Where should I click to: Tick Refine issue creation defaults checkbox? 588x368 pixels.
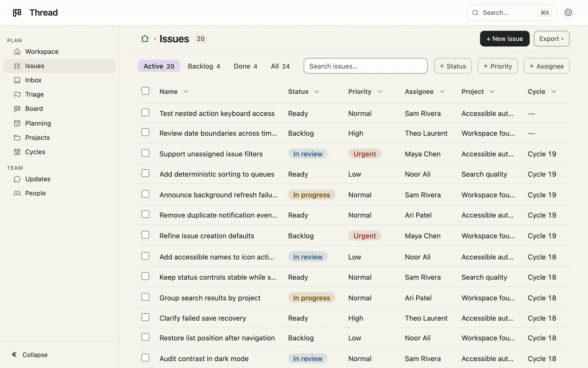145,235
